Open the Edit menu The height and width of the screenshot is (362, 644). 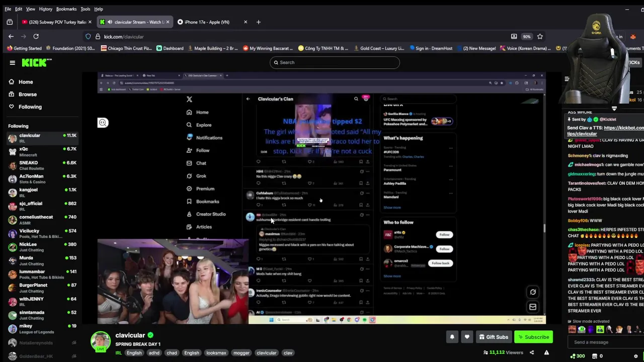(19, 9)
